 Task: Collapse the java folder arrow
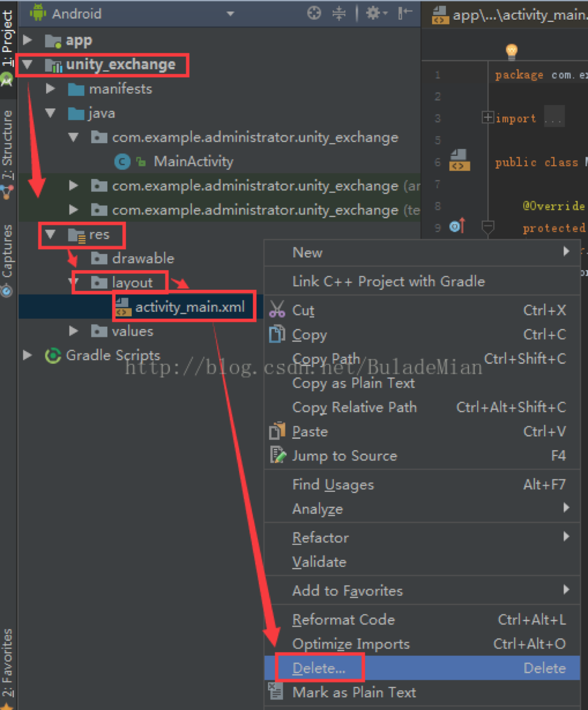(50, 113)
